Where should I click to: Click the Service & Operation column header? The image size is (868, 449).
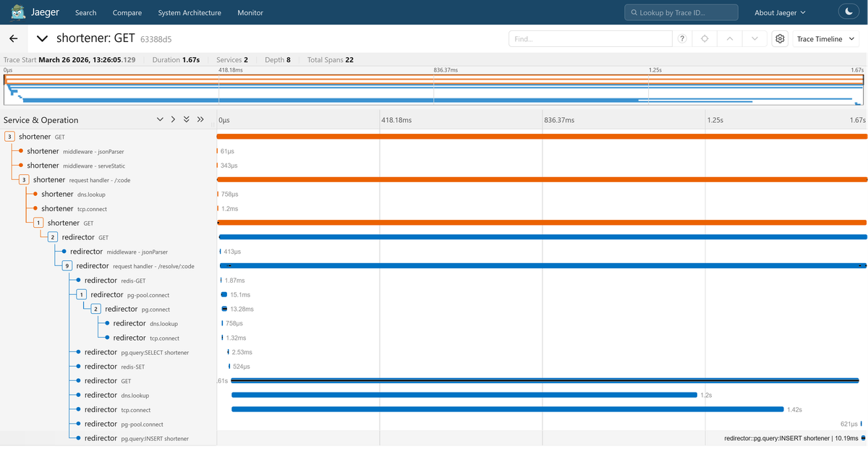point(41,120)
